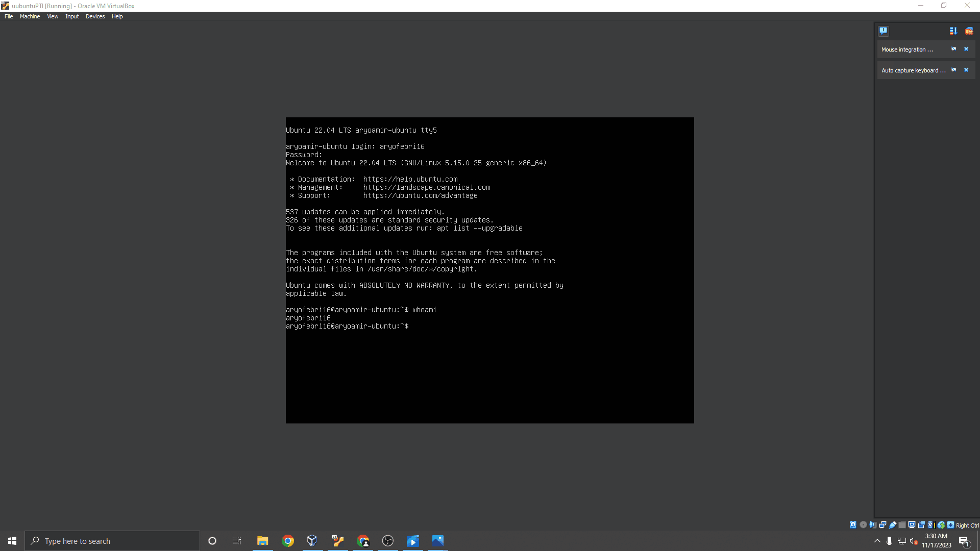Show hidden system tray icons
The image size is (980, 551).
877,541
